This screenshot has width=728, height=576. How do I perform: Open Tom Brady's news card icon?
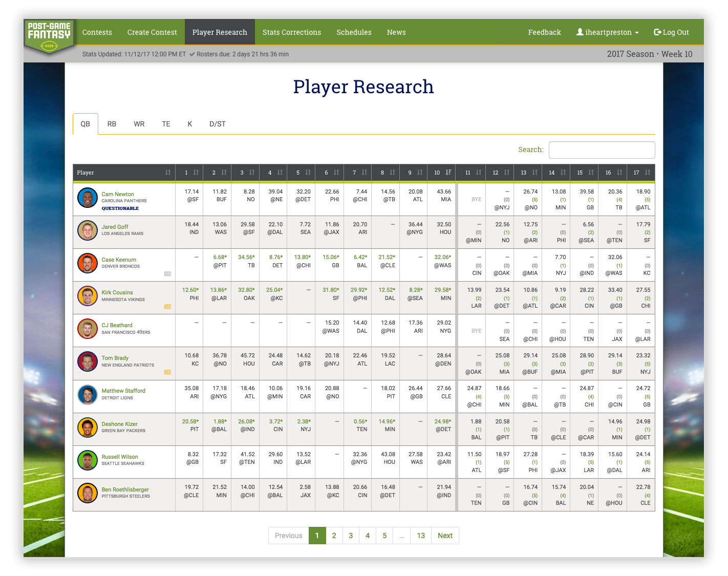coord(167,372)
